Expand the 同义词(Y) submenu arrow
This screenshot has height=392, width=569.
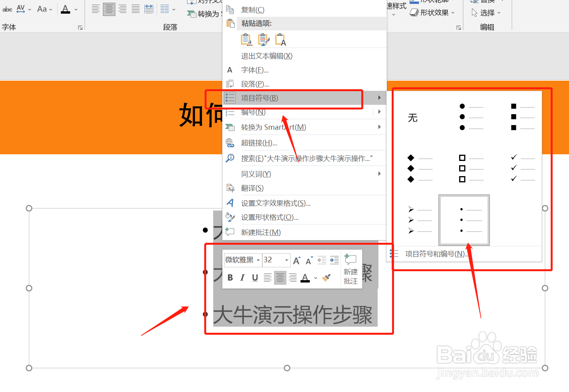tap(379, 174)
